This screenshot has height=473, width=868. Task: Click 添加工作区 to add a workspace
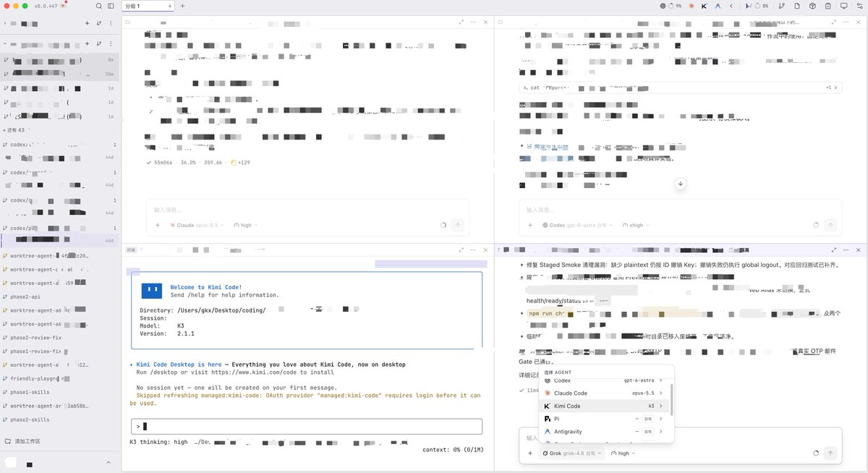22,441
